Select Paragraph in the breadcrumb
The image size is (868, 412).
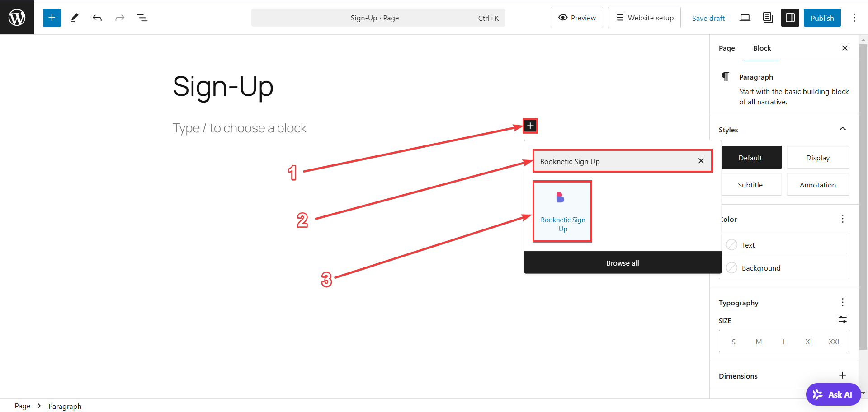[65, 406]
